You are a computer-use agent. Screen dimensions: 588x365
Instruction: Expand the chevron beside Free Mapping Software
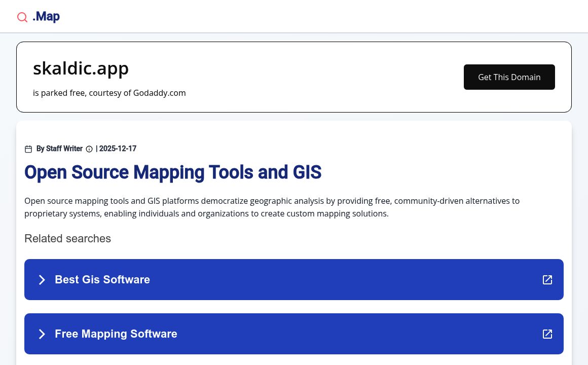point(42,334)
